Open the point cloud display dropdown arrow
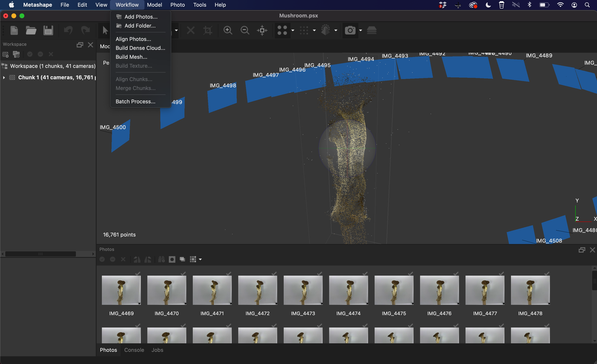The image size is (597, 364). click(293, 30)
